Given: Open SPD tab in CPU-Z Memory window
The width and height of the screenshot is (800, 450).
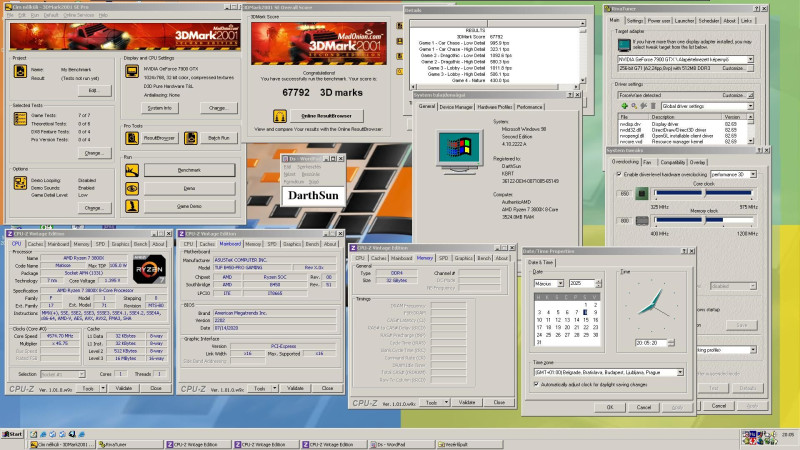Looking at the screenshot, I should (443, 258).
